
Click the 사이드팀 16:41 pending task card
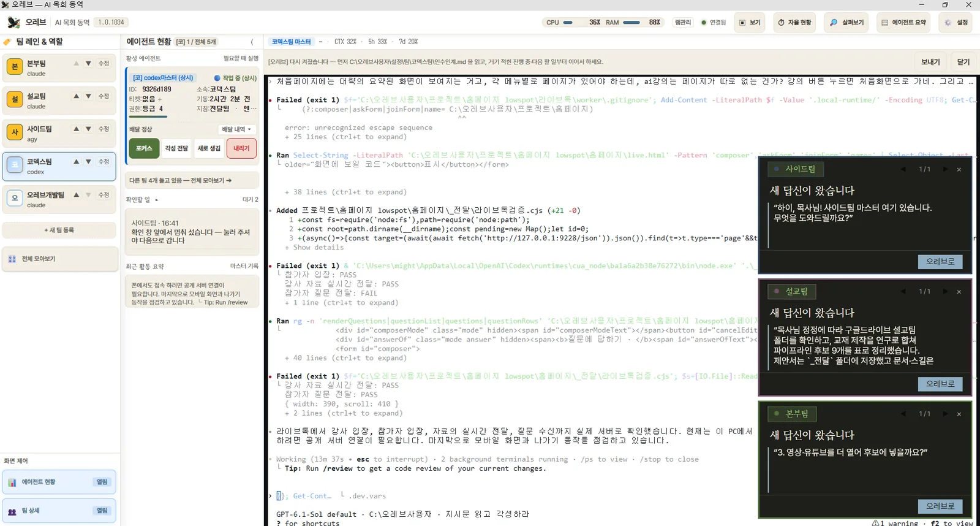point(192,232)
